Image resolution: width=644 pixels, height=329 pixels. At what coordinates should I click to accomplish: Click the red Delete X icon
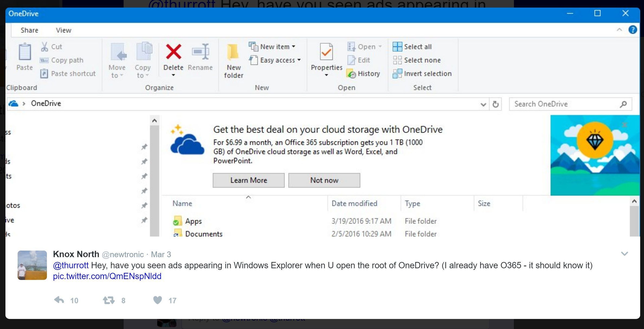point(174,52)
